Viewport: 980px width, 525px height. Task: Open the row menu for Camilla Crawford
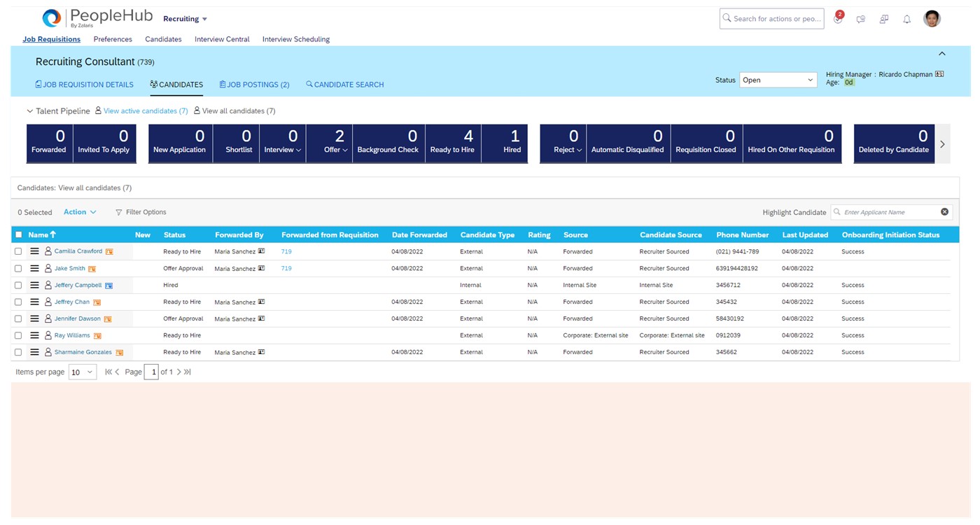click(34, 251)
